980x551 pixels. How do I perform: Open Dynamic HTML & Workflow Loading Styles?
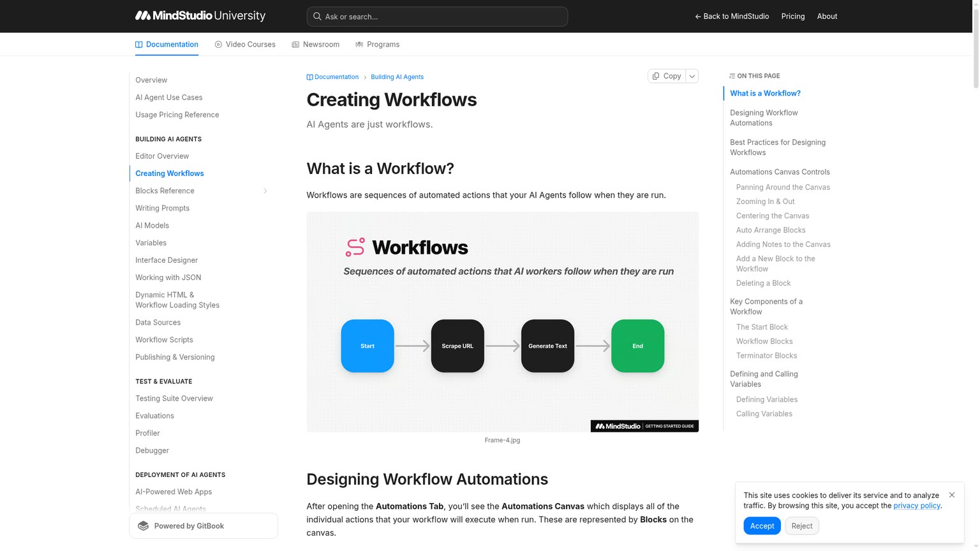pos(177,300)
